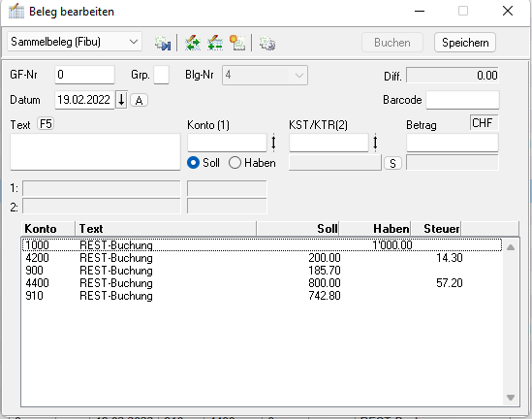Select the Haben radio button
The image size is (532, 419).
[x=235, y=163]
